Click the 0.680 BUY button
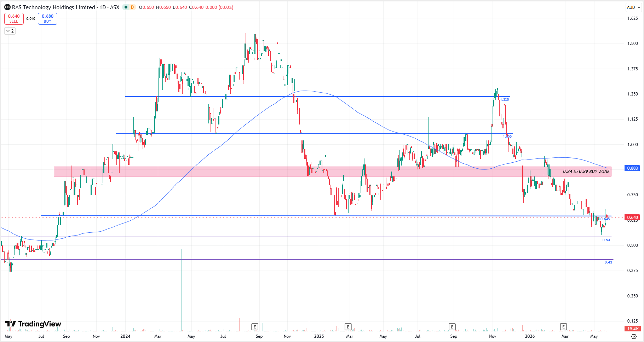 [x=47, y=18]
